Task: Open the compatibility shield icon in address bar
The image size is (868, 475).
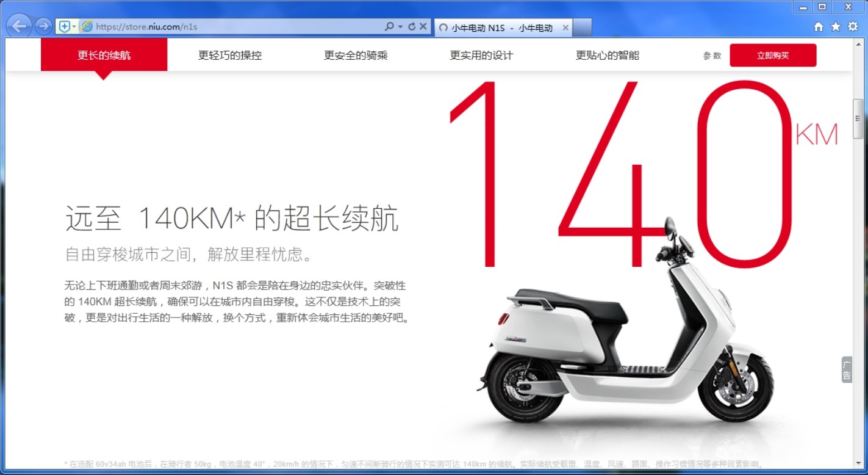Action: coord(64,27)
